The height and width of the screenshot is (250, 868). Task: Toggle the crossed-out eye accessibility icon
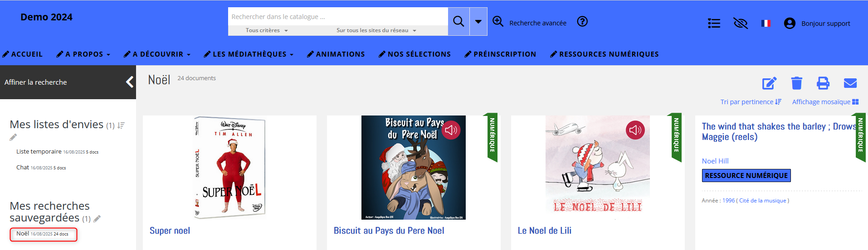pyautogui.click(x=741, y=23)
